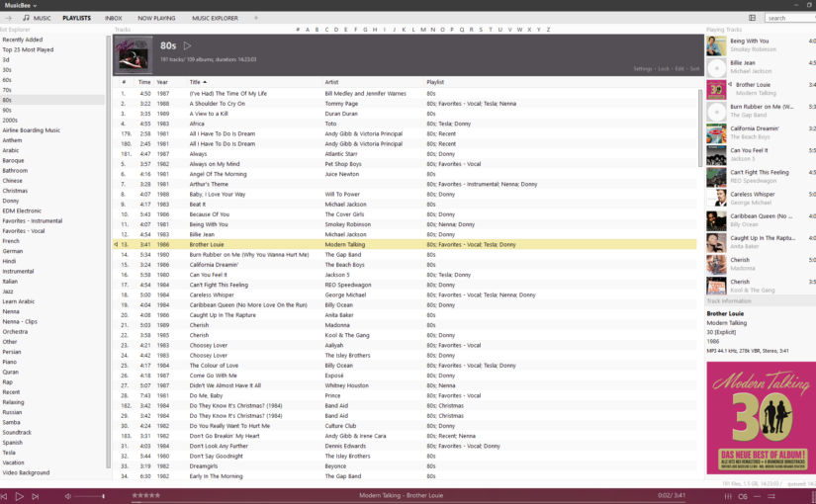Image resolution: width=816 pixels, height=504 pixels.
Task: Play the 80s playlist with header play icon
Action: click(x=187, y=45)
